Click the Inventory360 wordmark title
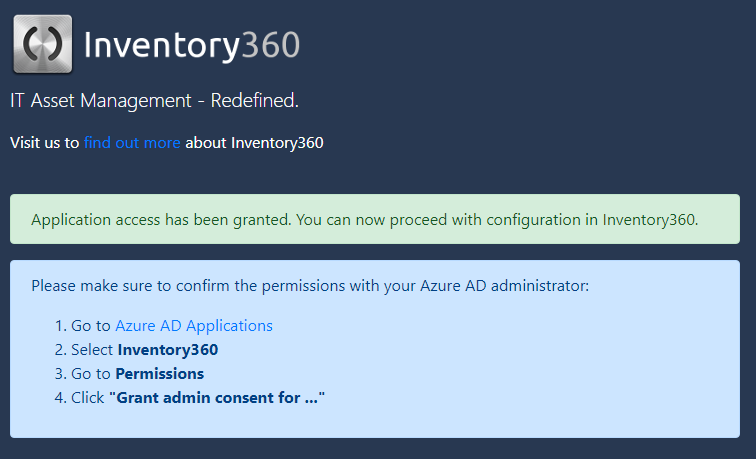 [190, 46]
